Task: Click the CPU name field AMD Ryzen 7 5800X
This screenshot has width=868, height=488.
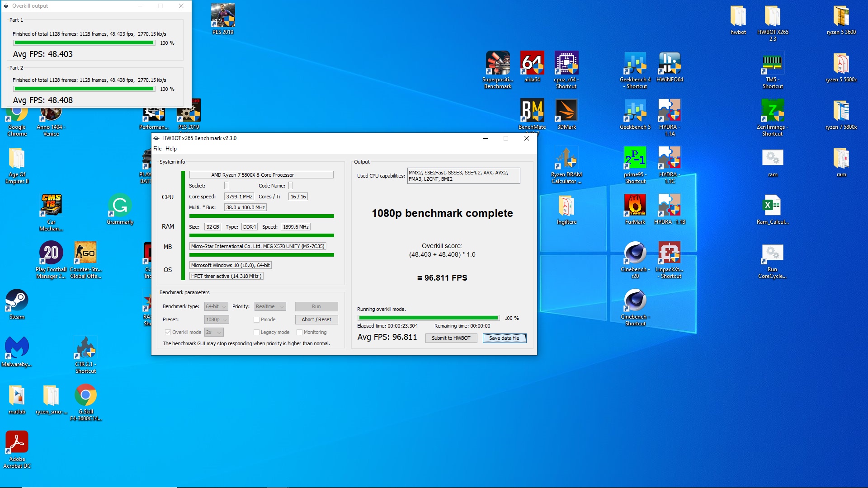Action: (x=261, y=175)
